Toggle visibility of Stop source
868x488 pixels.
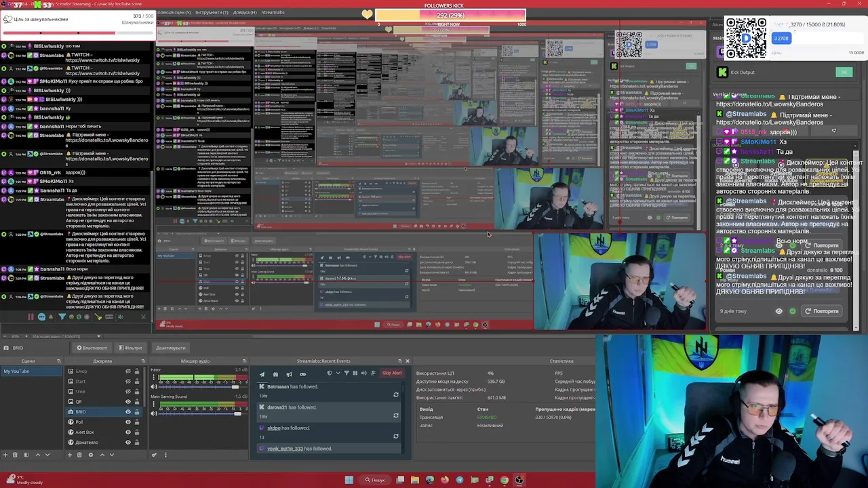pyautogui.click(x=128, y=392)
